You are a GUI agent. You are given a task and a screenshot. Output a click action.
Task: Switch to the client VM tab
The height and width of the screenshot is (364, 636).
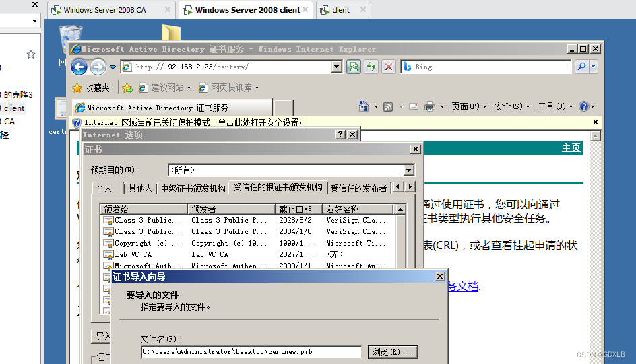click(x=343, y=9)
